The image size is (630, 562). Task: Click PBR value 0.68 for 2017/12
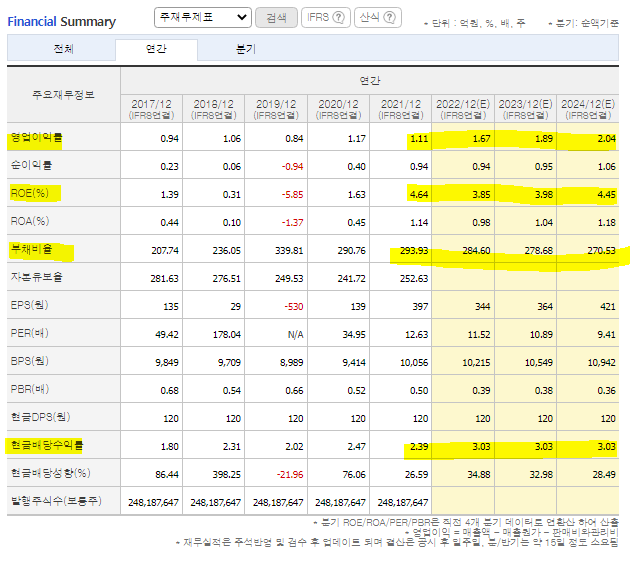tap(170, 390)
